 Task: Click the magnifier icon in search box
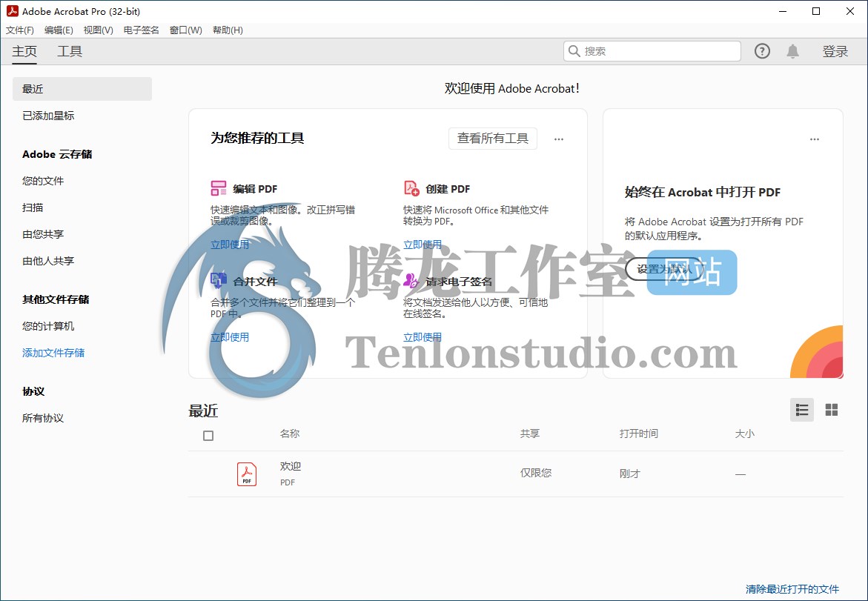pyautogui.click(x=574, y=51)
